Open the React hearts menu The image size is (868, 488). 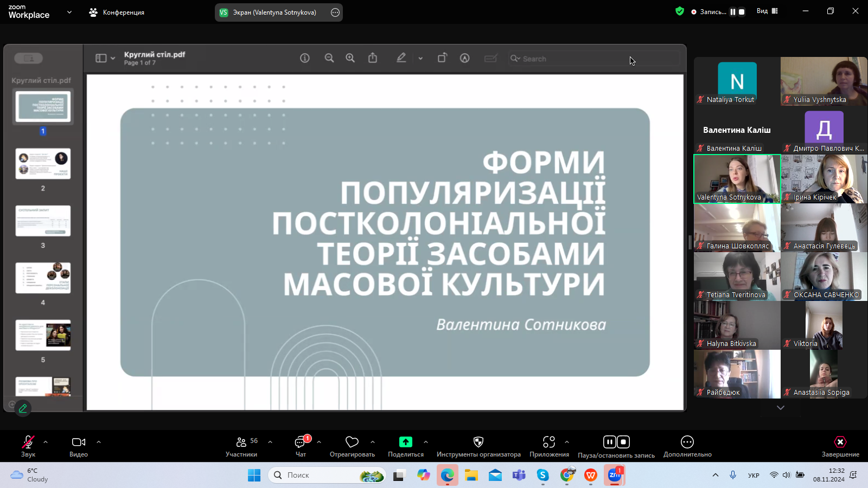click(x=352, y=447)
